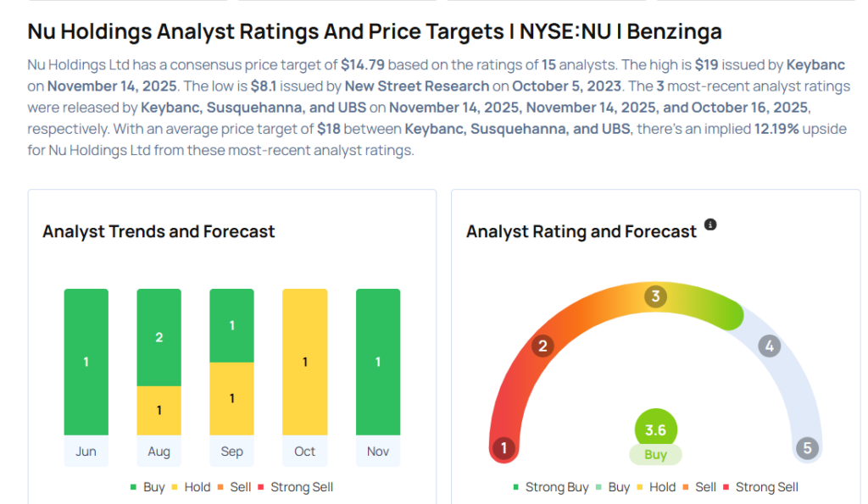Toggle the Hold legend under the gauge
The image size is (868, 504).
pos(655,487)
